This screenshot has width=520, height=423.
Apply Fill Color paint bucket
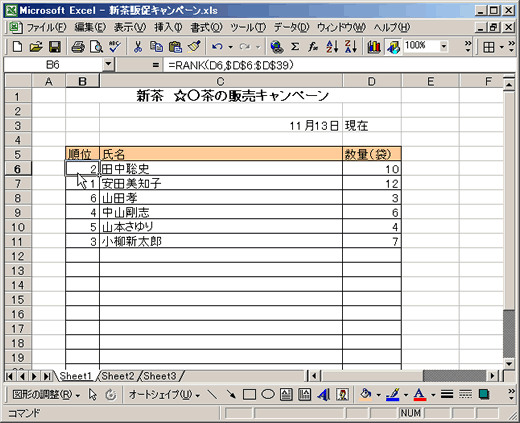[x=366, y=395]
